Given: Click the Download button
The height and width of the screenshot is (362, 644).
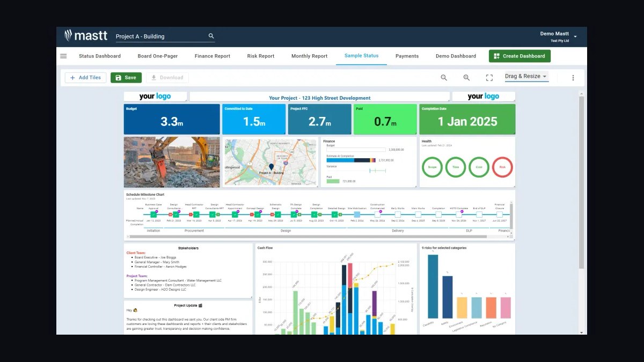Looking at the screenshot, I should pos(167,78).
